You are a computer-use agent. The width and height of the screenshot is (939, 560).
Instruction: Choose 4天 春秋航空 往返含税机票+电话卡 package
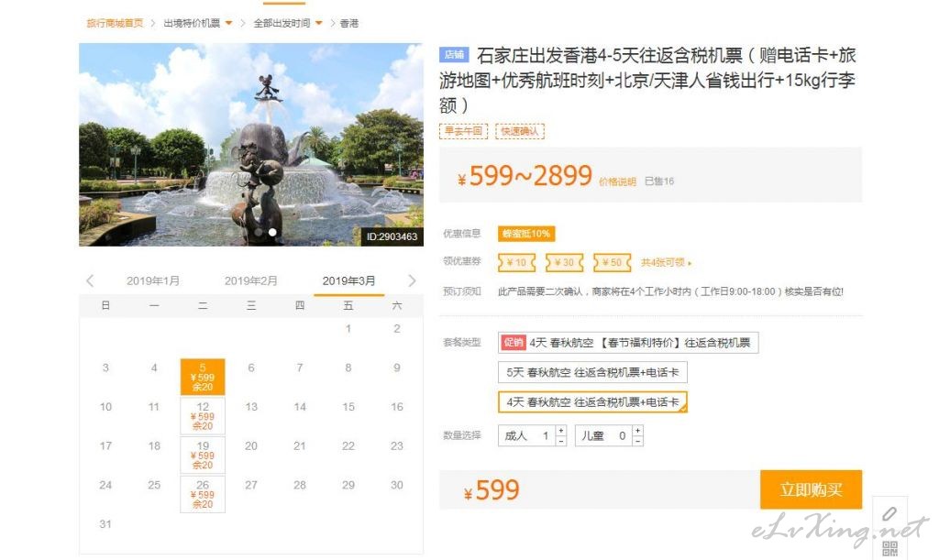coord(592,402)
